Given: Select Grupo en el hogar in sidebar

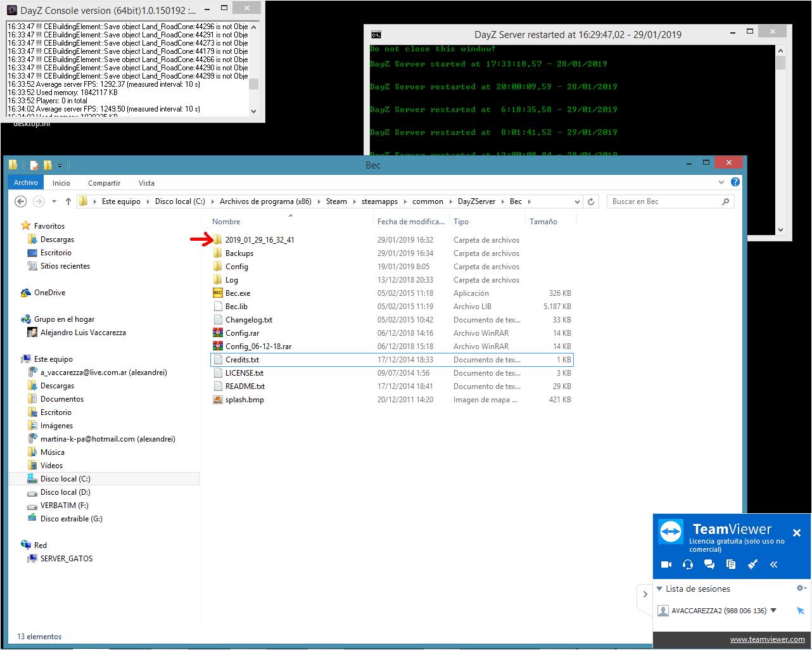Looking at the screenshot, I should (x=64, y=319).
